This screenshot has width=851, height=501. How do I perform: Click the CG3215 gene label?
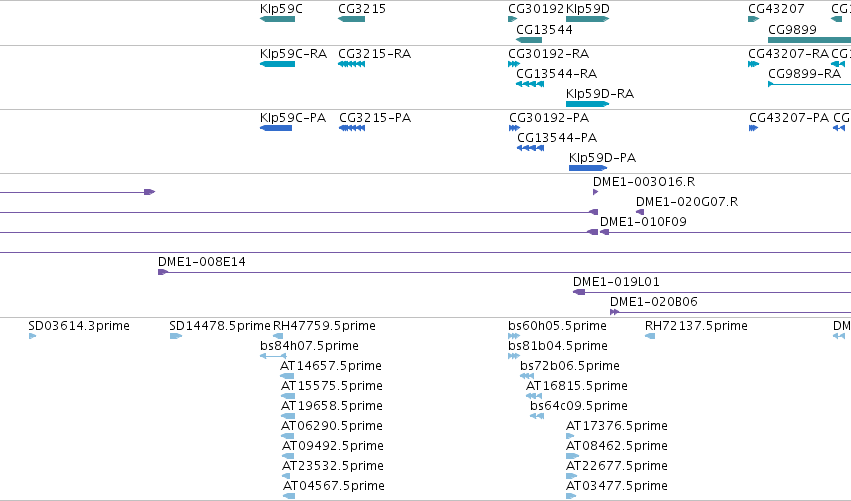point(361,9)
